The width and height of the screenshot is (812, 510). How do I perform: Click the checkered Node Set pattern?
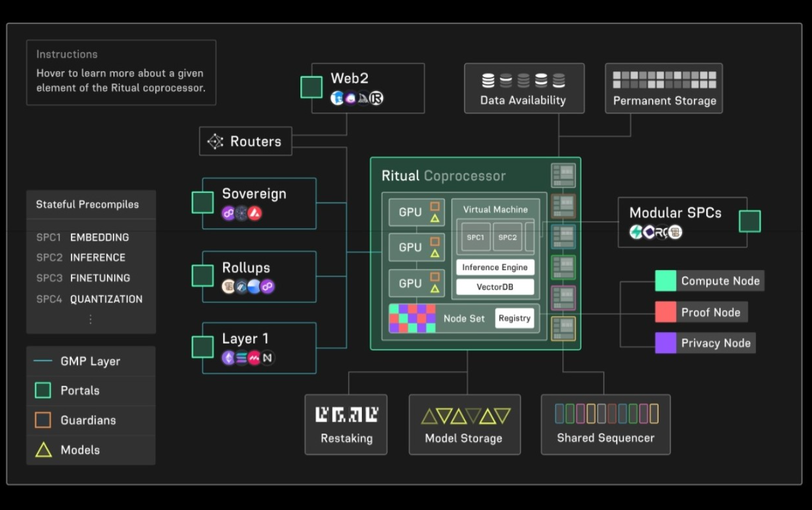tap(412, 318)
